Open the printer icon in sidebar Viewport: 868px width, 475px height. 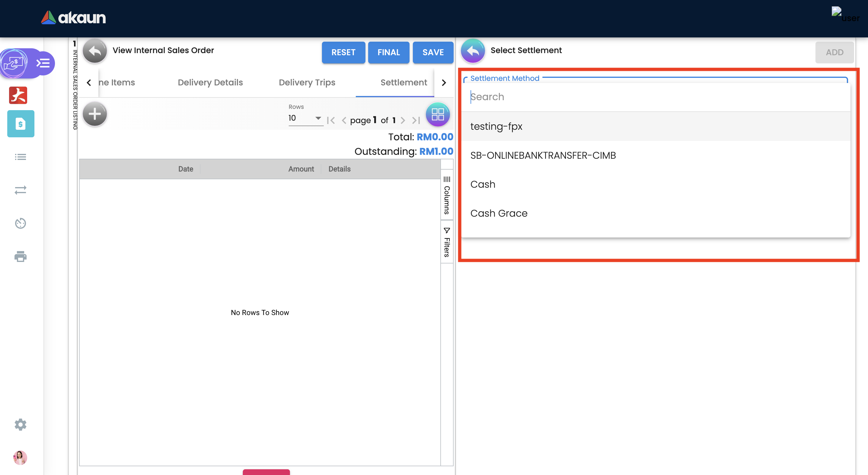(x=20, y=257)
